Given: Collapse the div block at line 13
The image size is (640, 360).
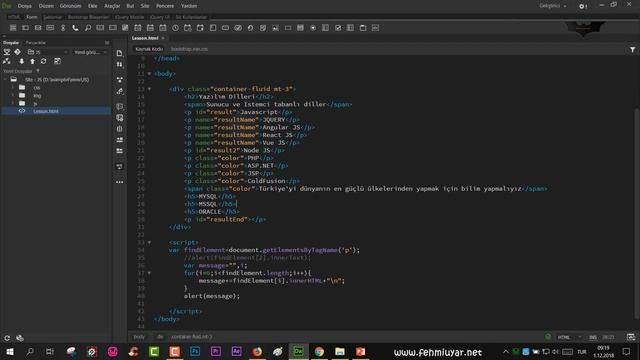Looking at the screenshot, I should (149, 89).
